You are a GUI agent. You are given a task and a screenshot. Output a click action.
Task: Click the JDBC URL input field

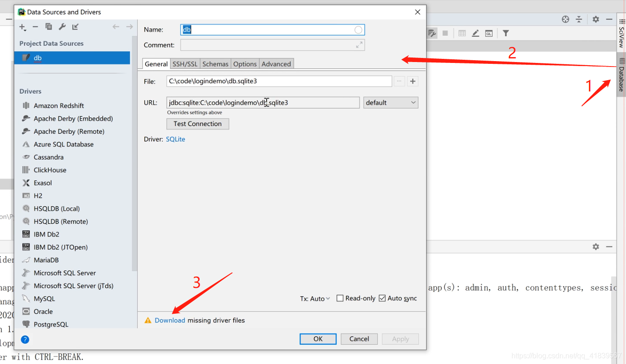point(263,102)
